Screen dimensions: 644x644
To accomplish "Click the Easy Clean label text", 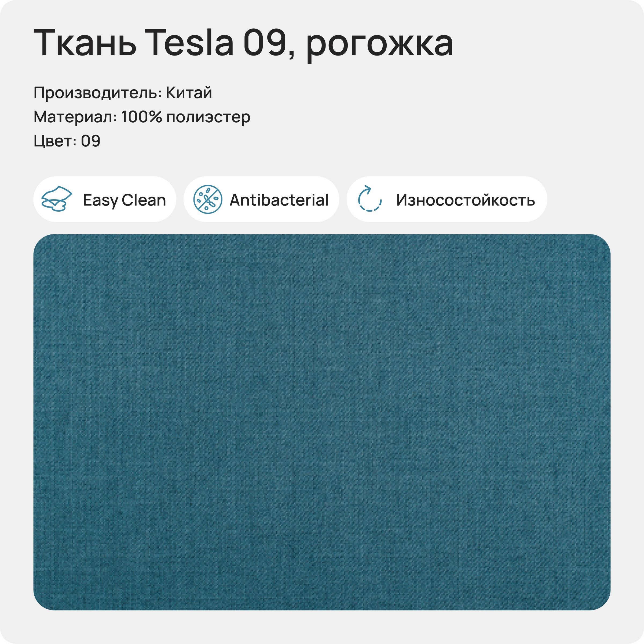I will 125,200.
